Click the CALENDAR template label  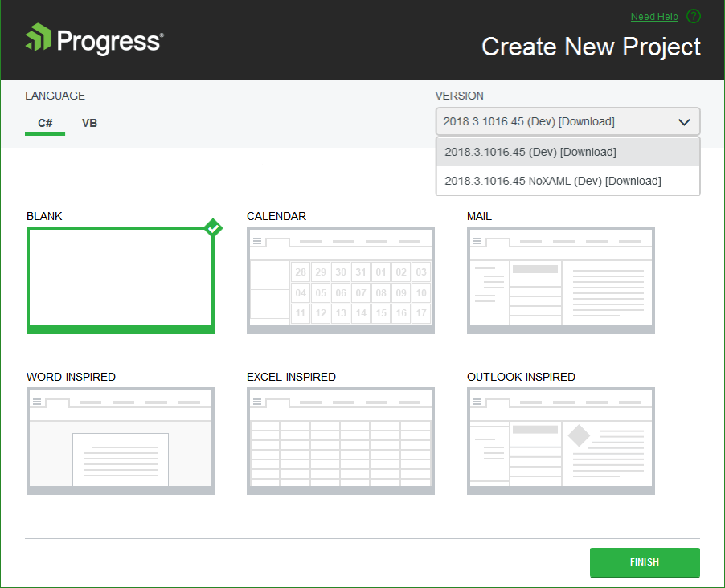click(x=276, y=216)
